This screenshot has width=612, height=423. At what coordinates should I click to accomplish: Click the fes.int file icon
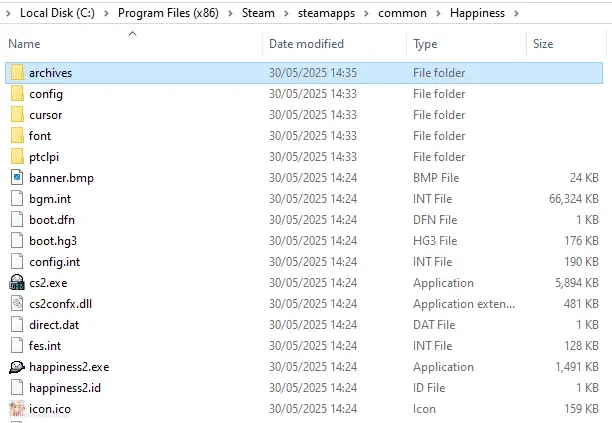(17, 346)
